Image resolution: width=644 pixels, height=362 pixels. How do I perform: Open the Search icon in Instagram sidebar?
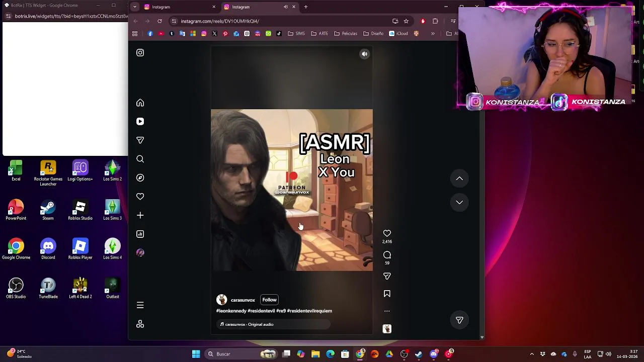pyautogui.click(x=140, y=159)
